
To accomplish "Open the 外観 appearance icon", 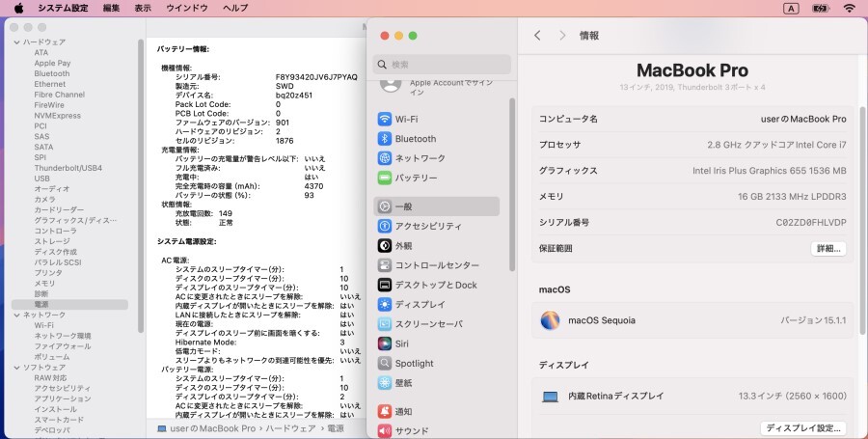I will pyautogui.click(x=384, y=245).
